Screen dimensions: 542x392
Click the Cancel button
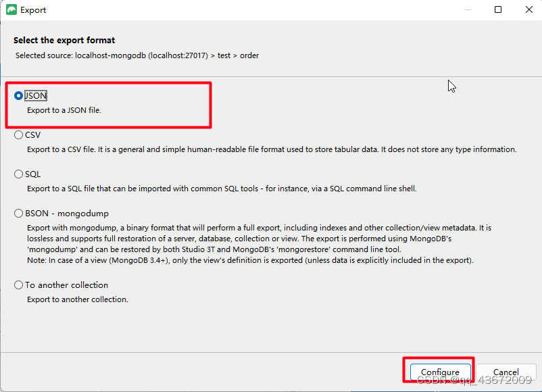coord(506,372)
